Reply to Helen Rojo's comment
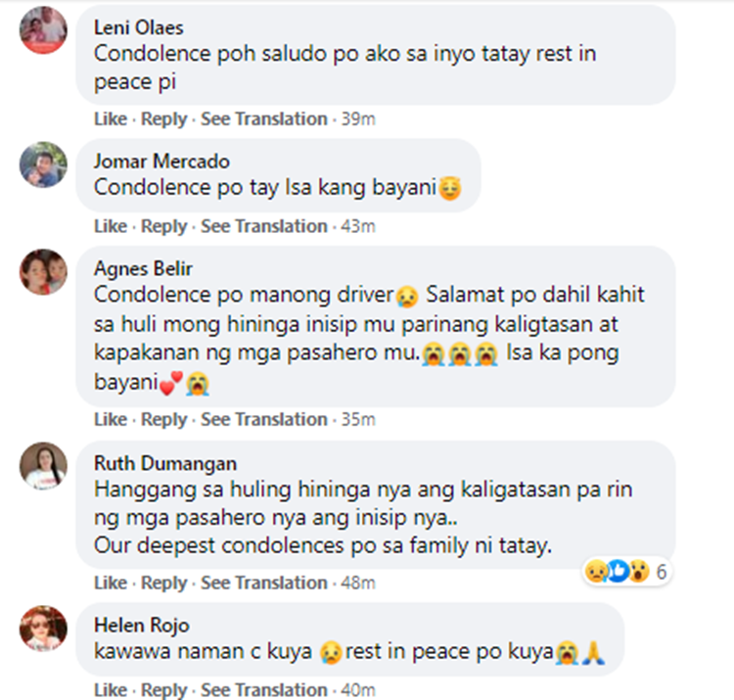The image size is (734, 700). [163, 690]
